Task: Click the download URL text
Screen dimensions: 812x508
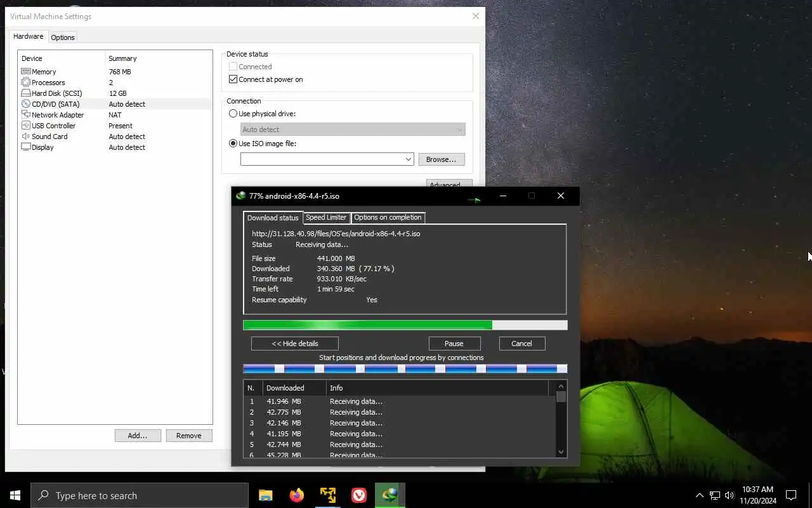Action: 336,234
